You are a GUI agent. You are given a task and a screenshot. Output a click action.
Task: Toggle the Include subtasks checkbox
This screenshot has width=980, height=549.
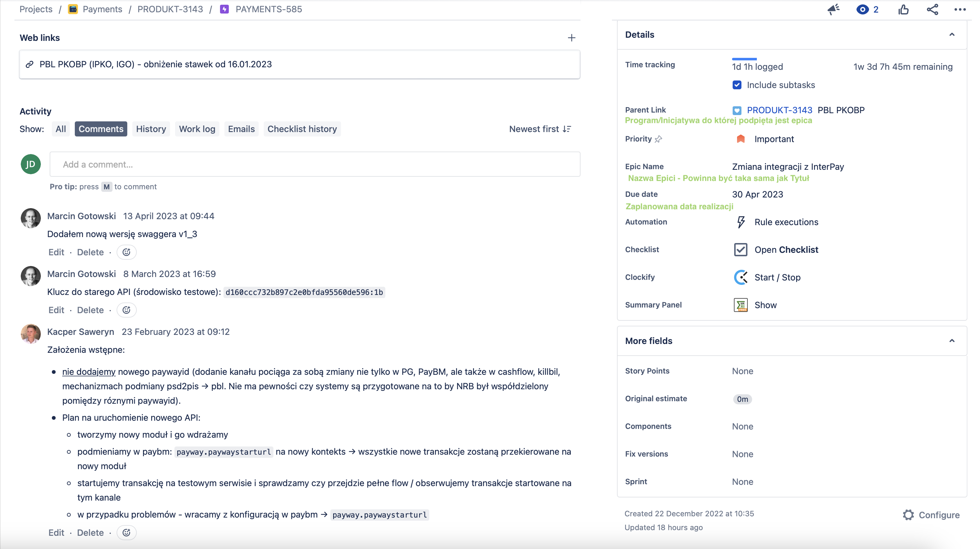point(737,85)
